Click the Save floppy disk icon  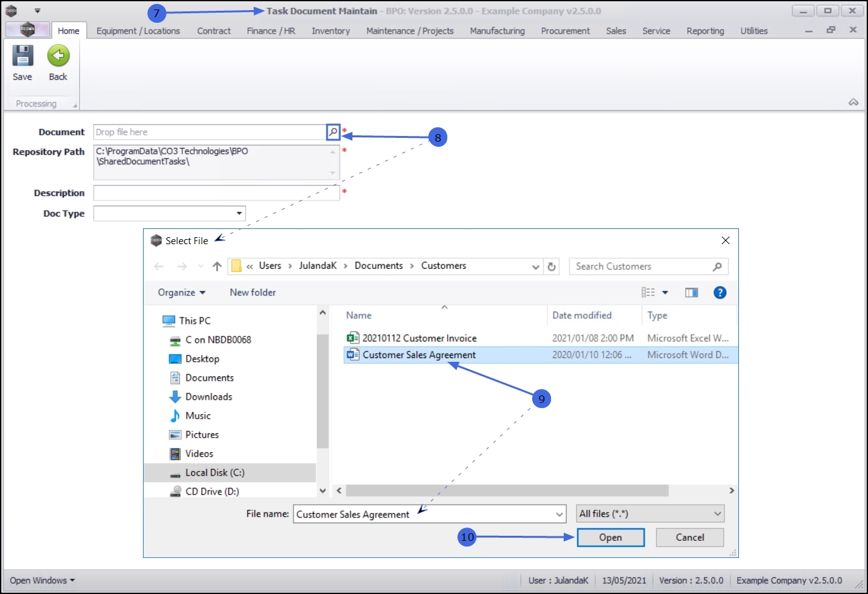(22, 56)
